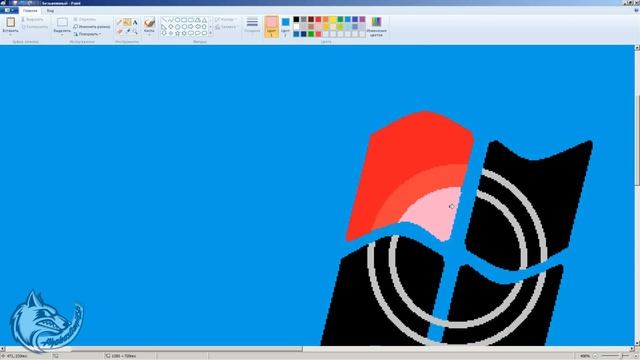Click the Copy command
The width and height of the screenshot is (640, 360).
tap(35, 27)
